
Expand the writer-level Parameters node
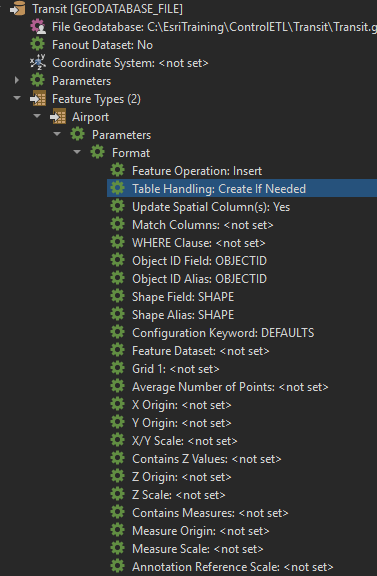(x=17, y=80)
